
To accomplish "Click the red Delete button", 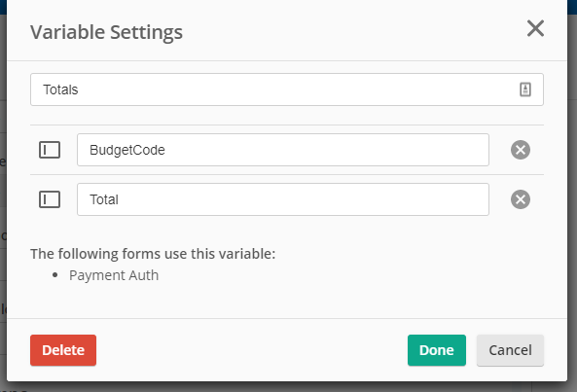I will [x=63, y=350].
